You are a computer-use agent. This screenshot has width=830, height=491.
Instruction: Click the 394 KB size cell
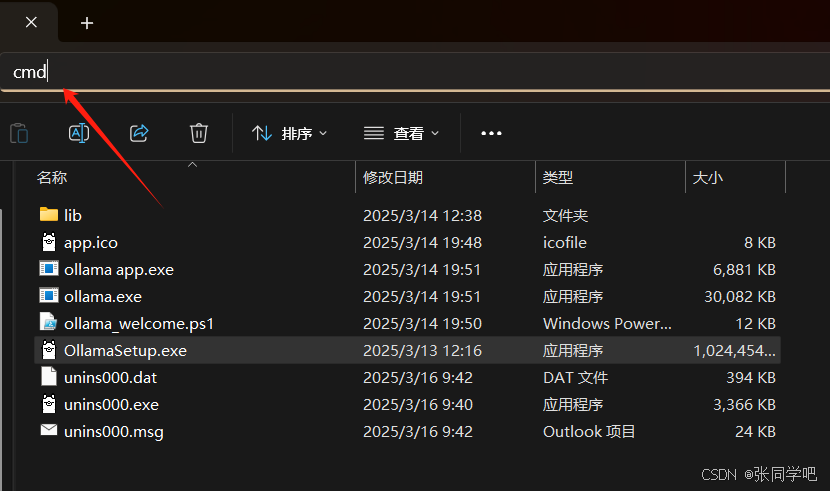coord(751,377)
